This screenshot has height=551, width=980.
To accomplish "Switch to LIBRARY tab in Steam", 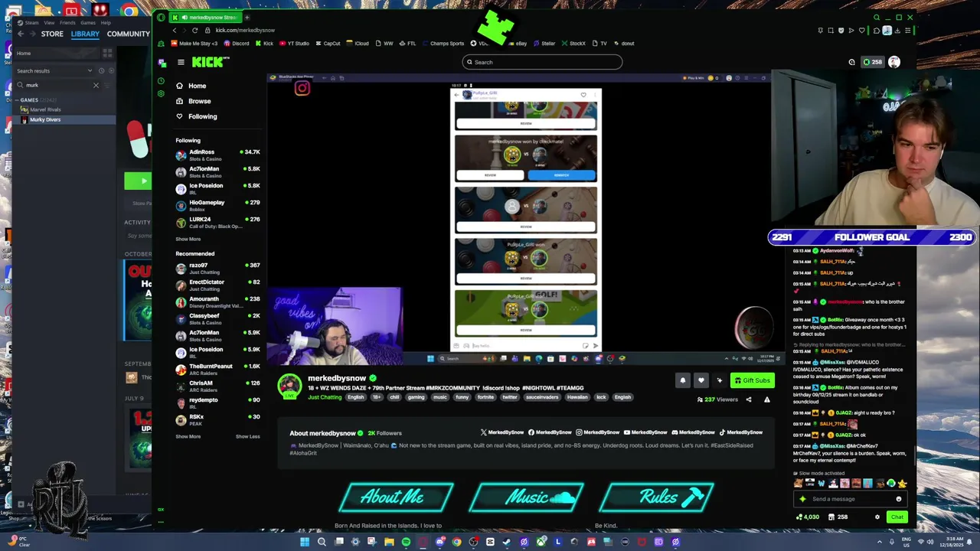I will click(x=85, y=34).
